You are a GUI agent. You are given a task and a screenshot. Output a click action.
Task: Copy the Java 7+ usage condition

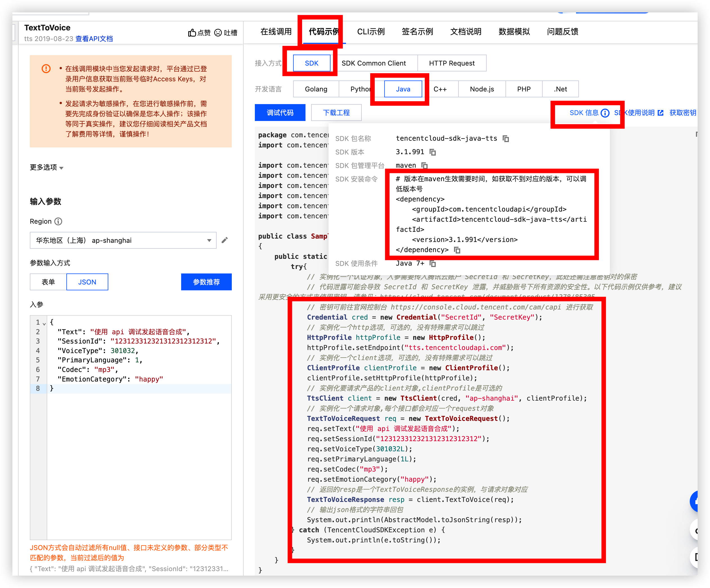[x=433, y=263]
